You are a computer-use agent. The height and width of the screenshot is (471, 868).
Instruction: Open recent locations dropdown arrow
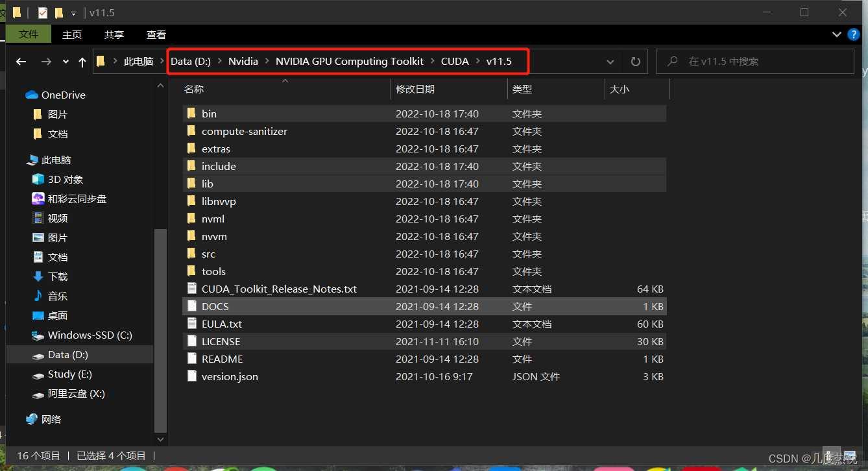[x=66, y=62]
